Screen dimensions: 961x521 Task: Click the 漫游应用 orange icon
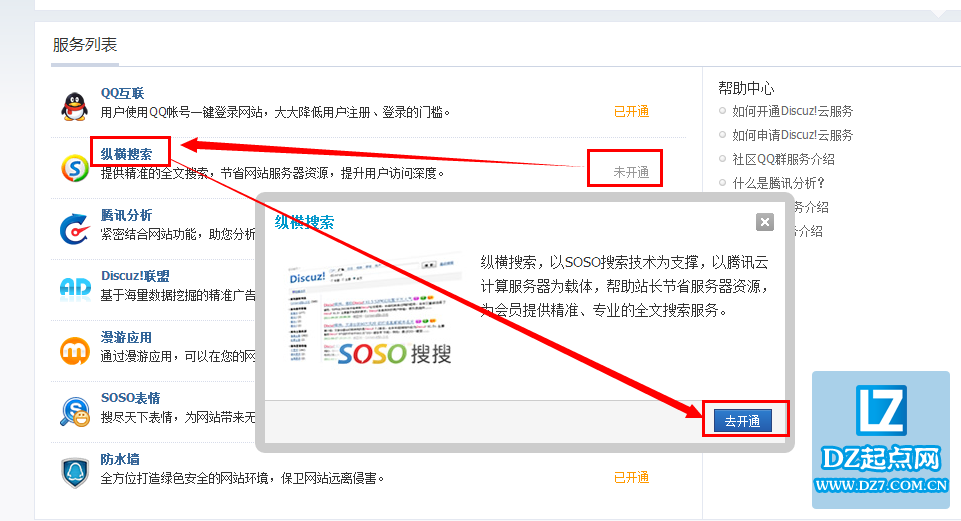(x=75, y=351)
